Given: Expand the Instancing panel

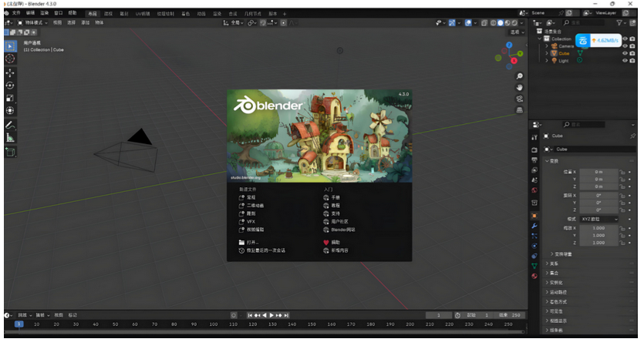Looking at the screenshot, I should [x=554, y=283].
